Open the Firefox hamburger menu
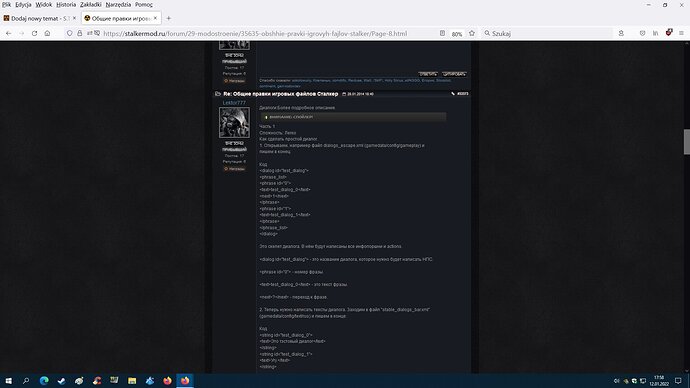The height and width of the screenshot is (388, 690). point(681,33)
